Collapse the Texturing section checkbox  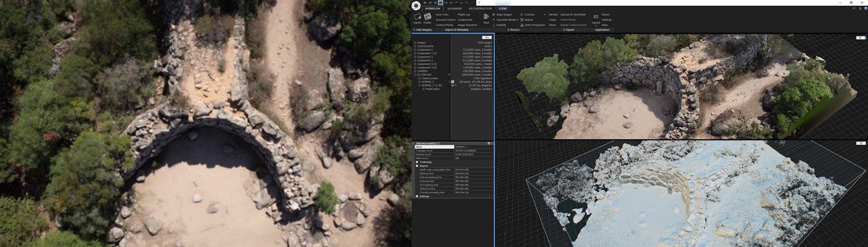pyautogui.click(x=417, y=162)
